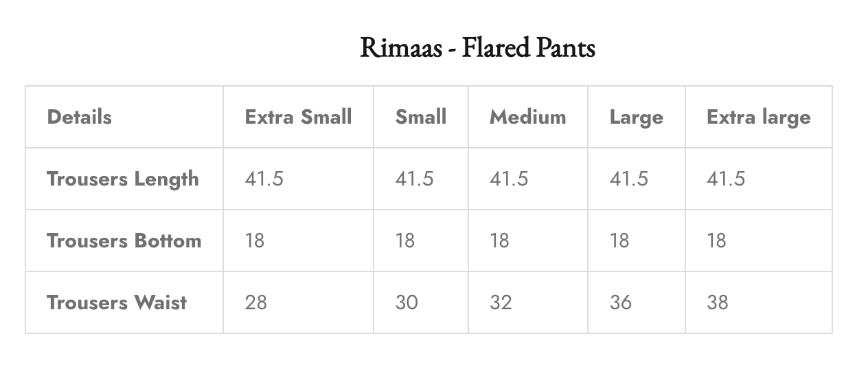The width and height of the screenshot is (868, 378).
Task: Select the Small waist value 30
Action: 407,302
